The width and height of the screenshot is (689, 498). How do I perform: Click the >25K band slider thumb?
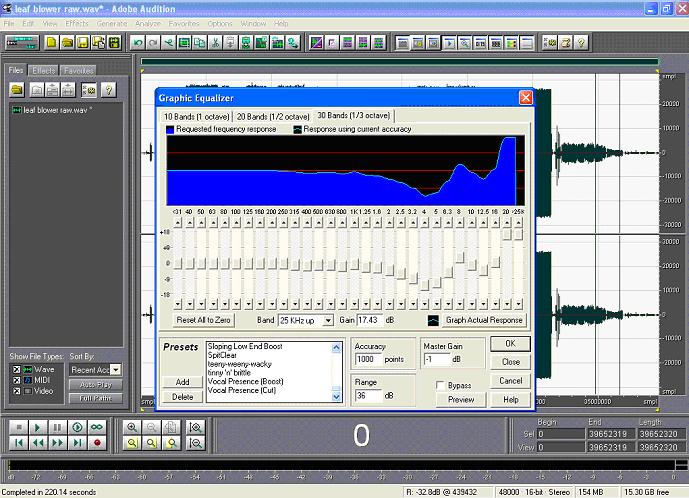tap(519, 235)
